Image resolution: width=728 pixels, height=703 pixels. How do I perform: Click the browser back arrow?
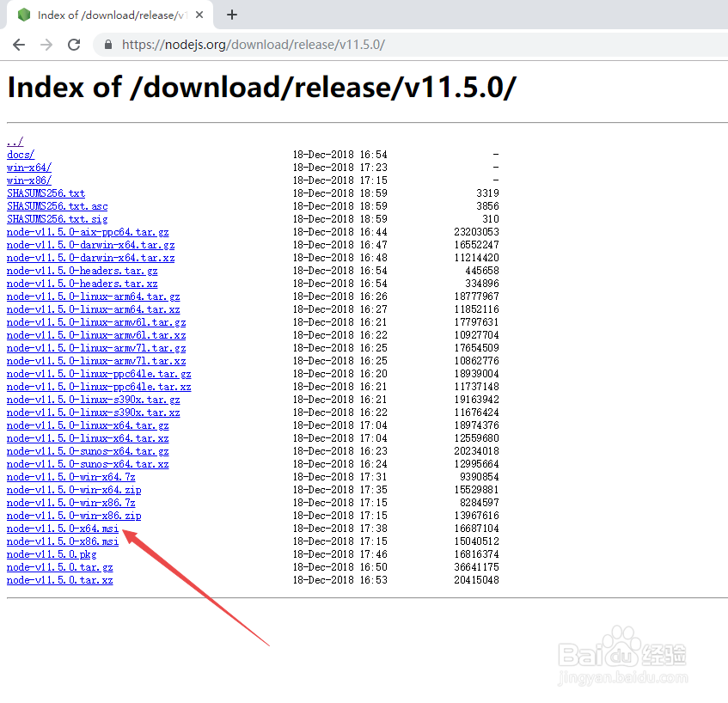click(x=19, y=45)
